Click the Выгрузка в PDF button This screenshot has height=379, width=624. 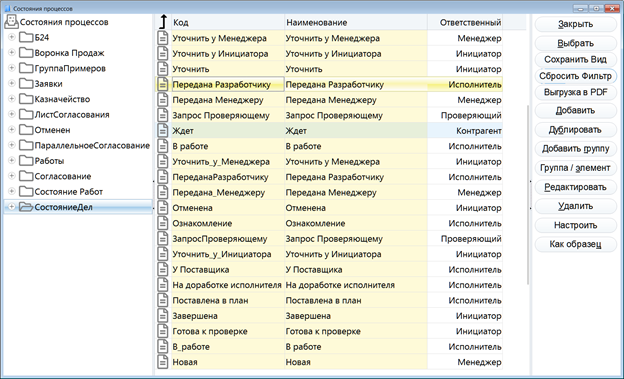[575, 92]
